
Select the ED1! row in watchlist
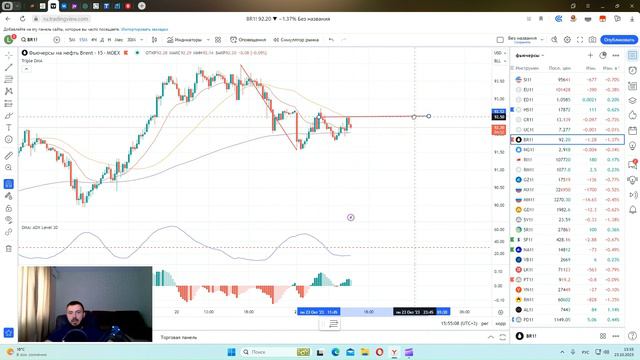click(x=567, y=100)
